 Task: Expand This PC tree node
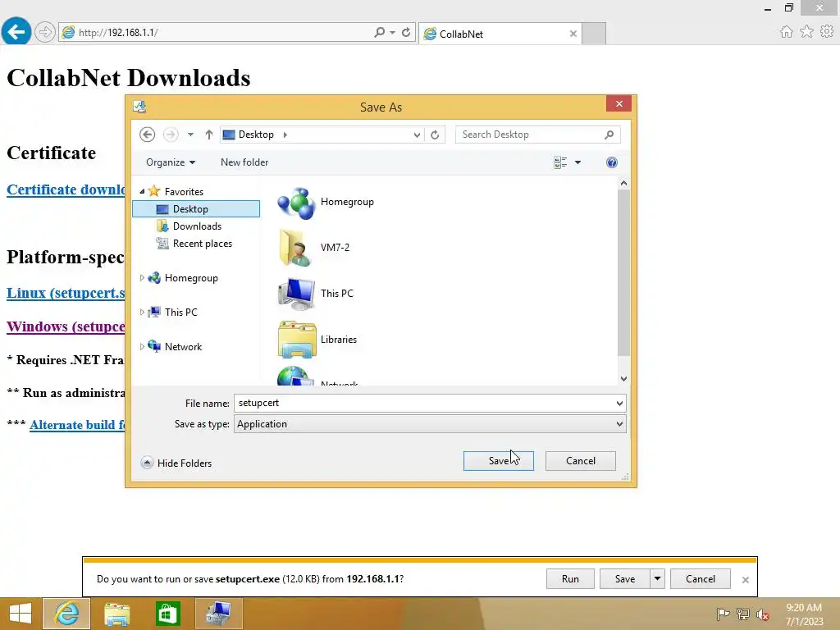(142, 313)
